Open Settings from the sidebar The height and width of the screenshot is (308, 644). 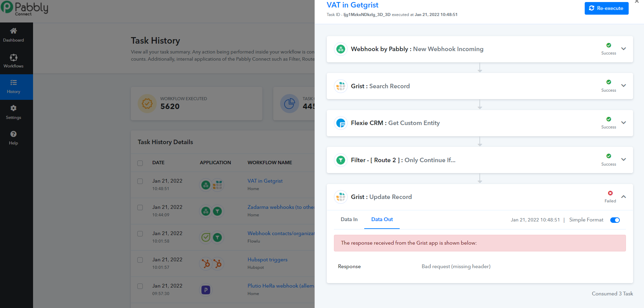pyautogui.click(x=14, y=112)
